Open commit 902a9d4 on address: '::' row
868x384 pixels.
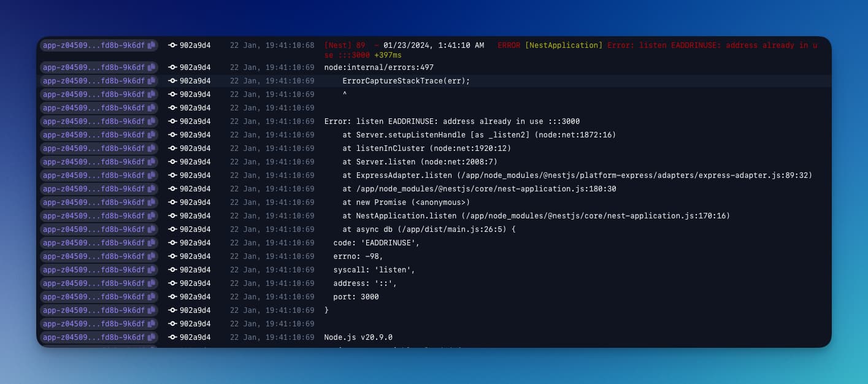click(190, 283)
